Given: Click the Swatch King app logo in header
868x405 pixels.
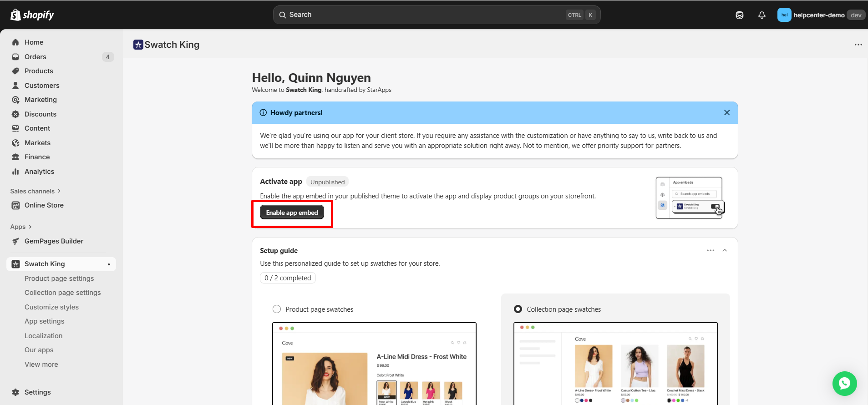Looking at the screenshot, I should point(138,45).
